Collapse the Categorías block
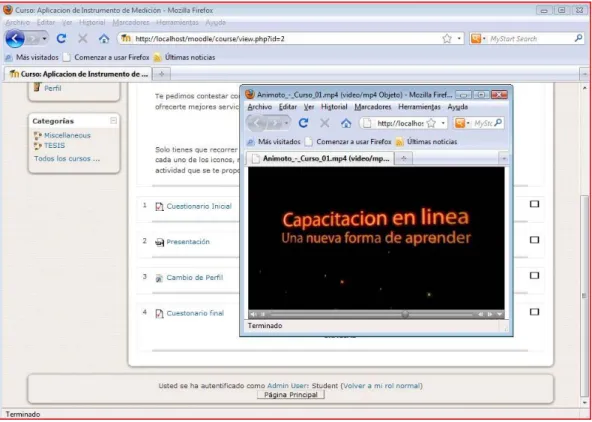Image resolution: width=592 pixels, height=422 pixels. coord(113,121)
